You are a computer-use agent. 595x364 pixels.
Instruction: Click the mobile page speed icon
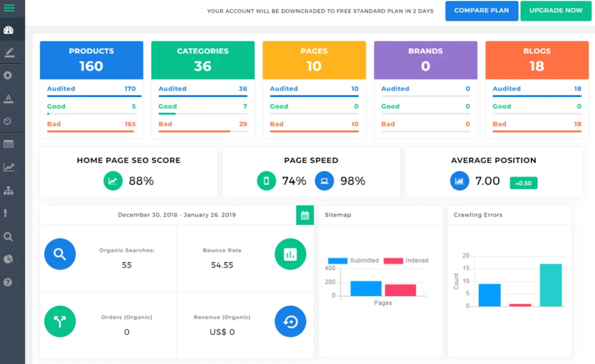click(x=267, y=181)
